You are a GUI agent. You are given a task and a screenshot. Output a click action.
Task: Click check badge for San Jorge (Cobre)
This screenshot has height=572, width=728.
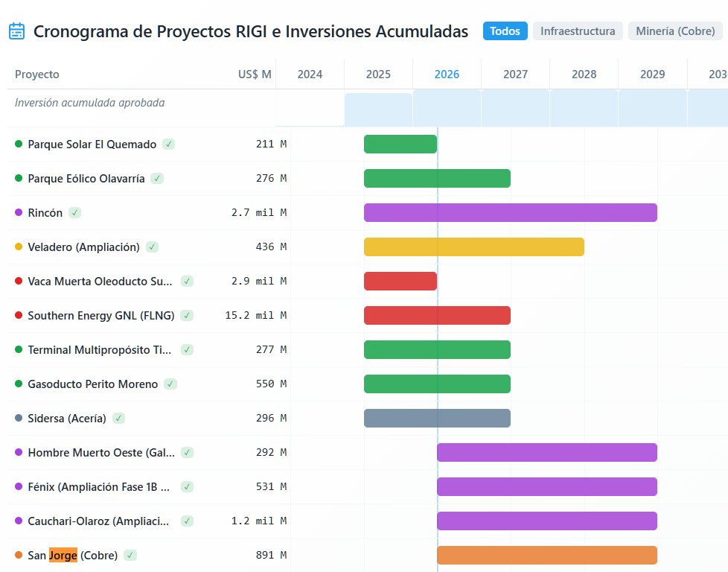pos(130,556)
